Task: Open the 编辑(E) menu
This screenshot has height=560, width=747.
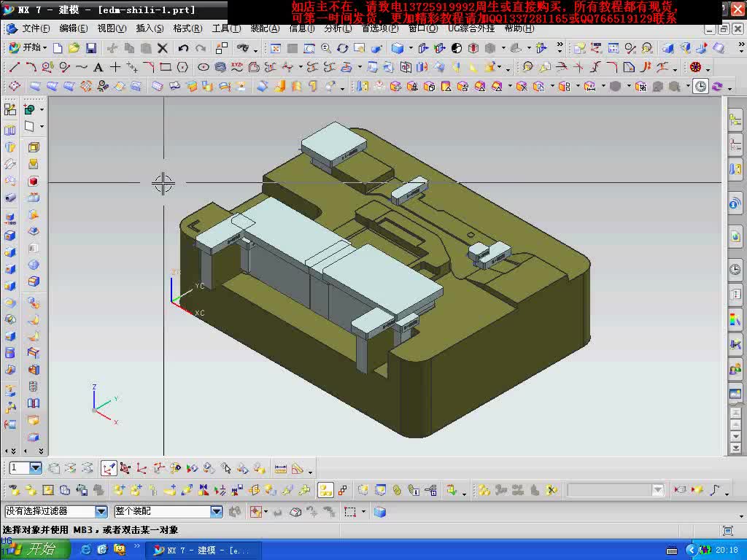Action: 74,28
